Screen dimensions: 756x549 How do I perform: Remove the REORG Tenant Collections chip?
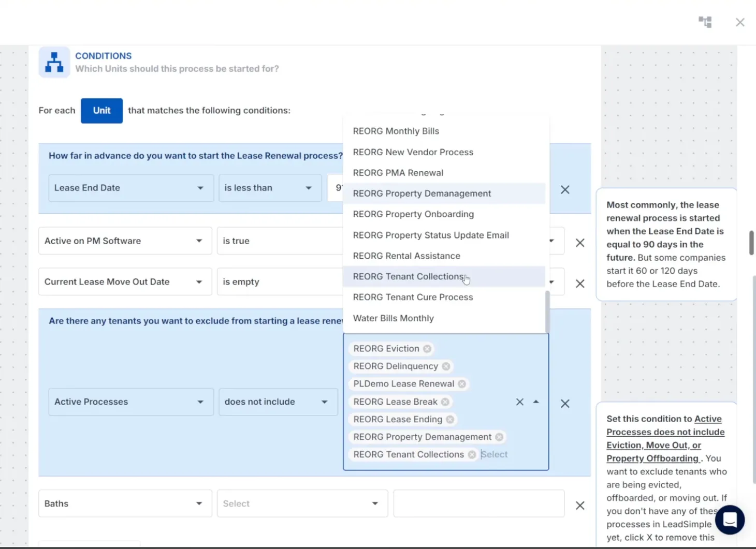[472, 455]
